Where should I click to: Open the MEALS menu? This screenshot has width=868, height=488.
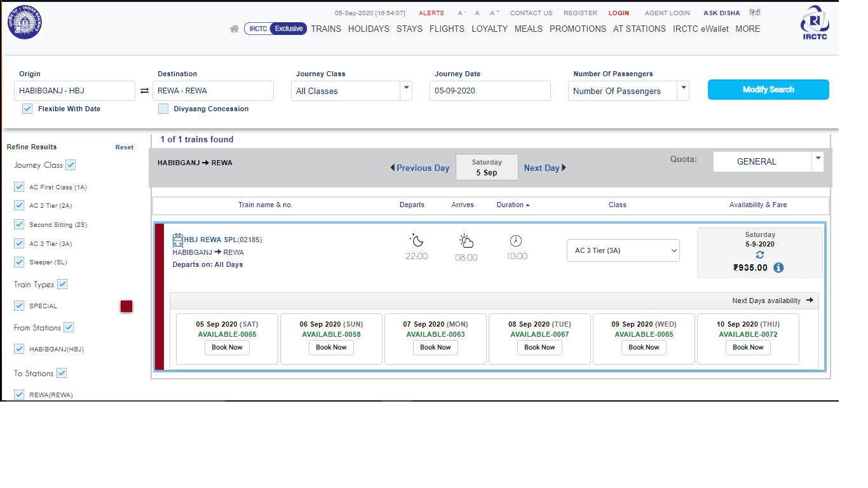tap(529, 29)
